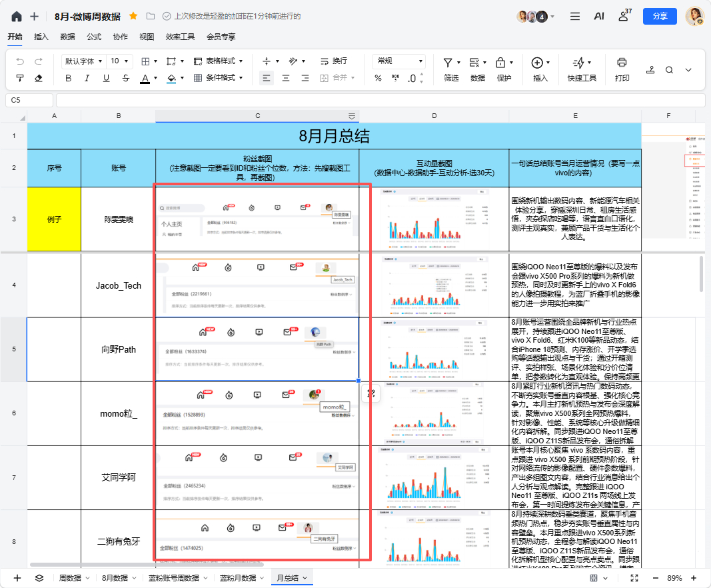Align text left
The width and height of the screenshot is (711, 588).
click(x=266, y=78)
